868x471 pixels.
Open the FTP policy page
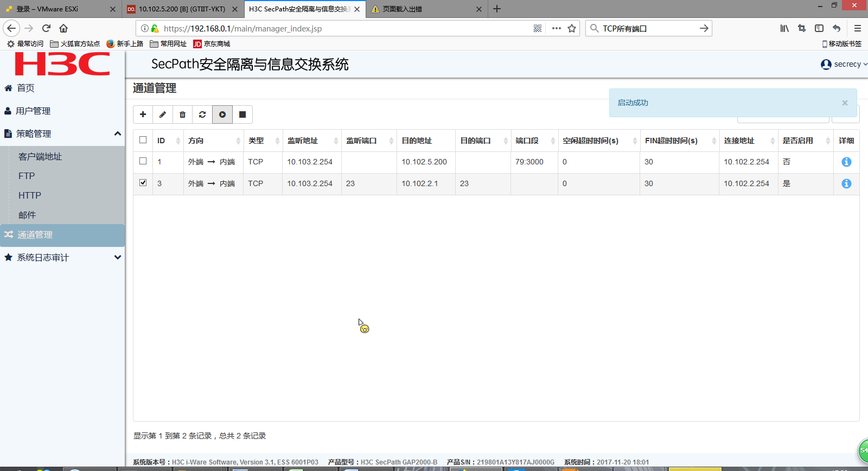(x=27, y=176)
